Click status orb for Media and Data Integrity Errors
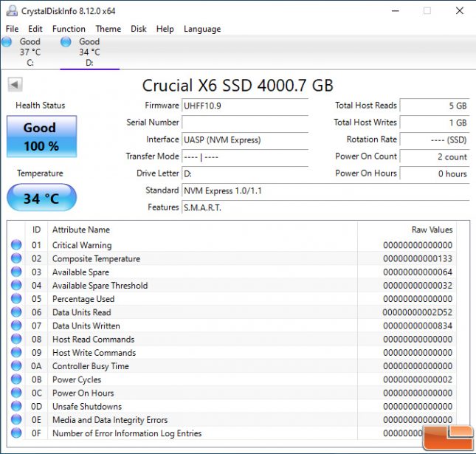 click(16, 419)
